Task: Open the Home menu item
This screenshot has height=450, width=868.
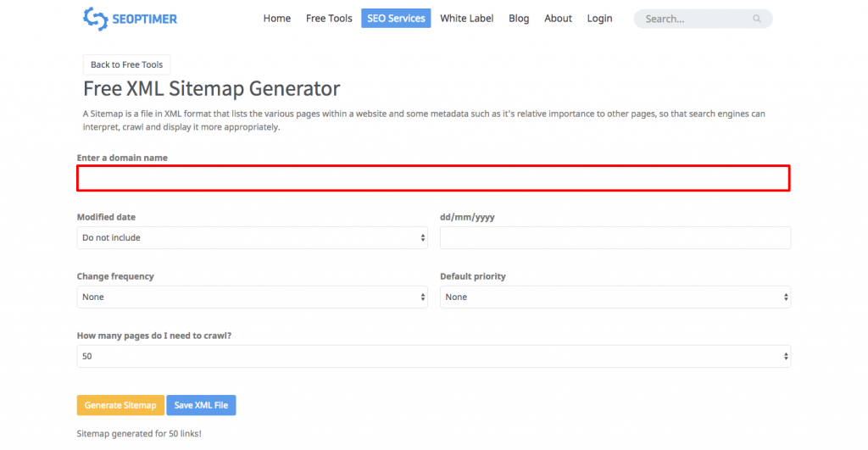Action: coord(276,19)
